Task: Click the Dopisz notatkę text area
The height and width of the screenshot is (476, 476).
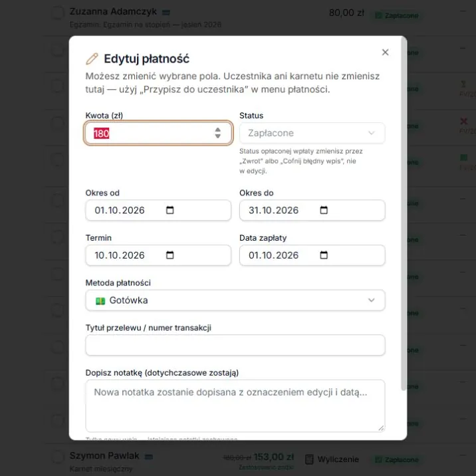Action: pyautogui.click(x=235, y=406)
